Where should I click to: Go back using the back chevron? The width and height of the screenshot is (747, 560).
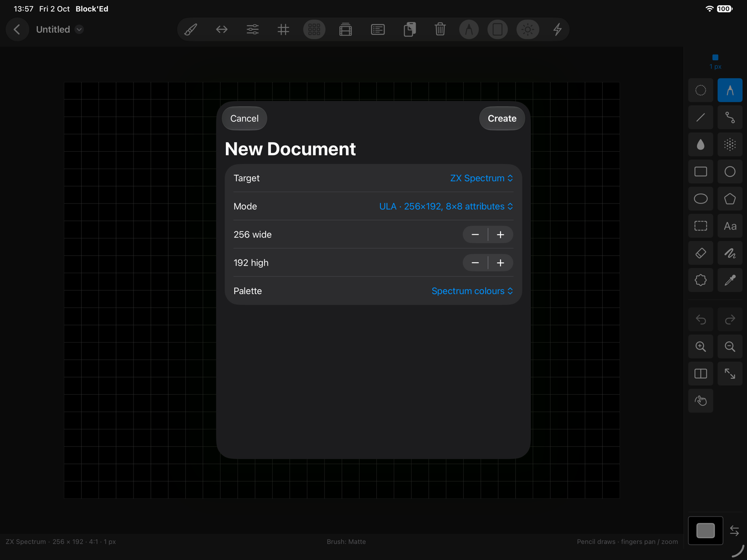(x=17, y=29)
